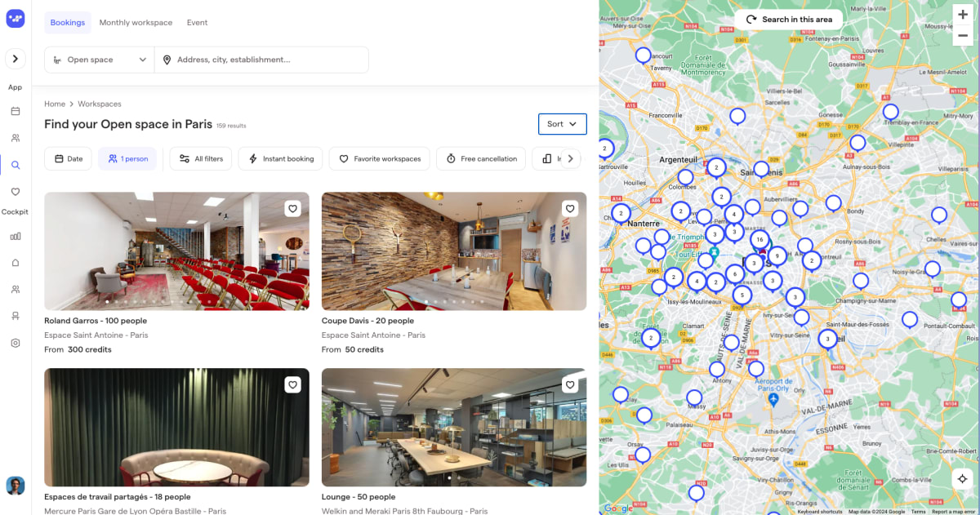Open the team members icon under Cockpit

(16, 290)
